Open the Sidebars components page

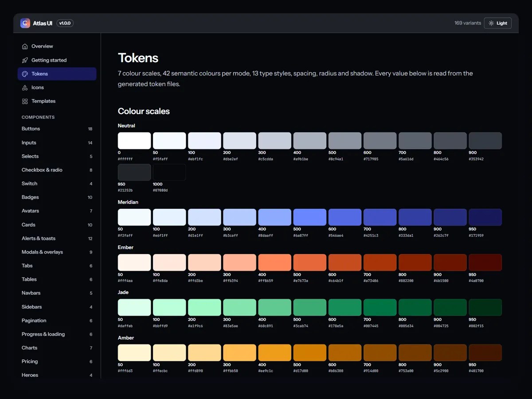click(57, 307)
